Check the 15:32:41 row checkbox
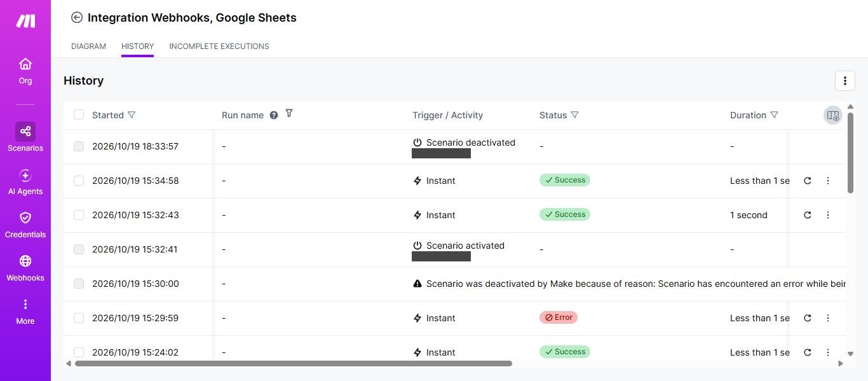 tap(79, 249)
